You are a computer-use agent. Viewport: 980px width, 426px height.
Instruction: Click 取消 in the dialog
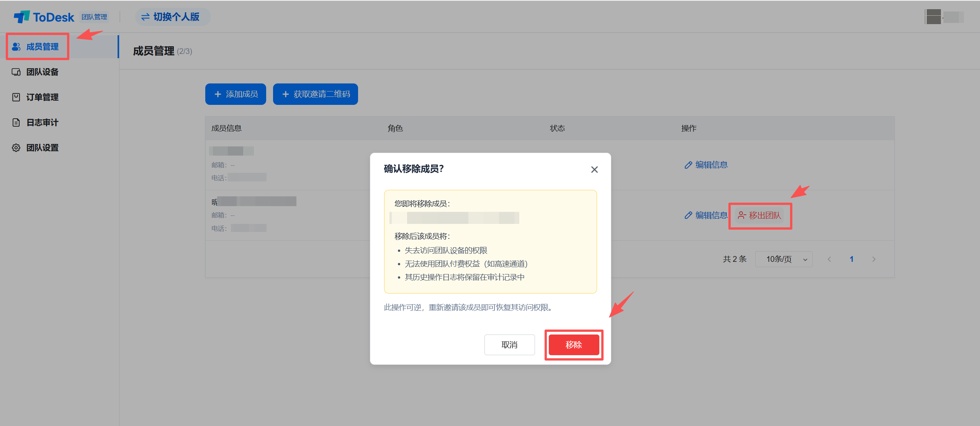point(509,345)
